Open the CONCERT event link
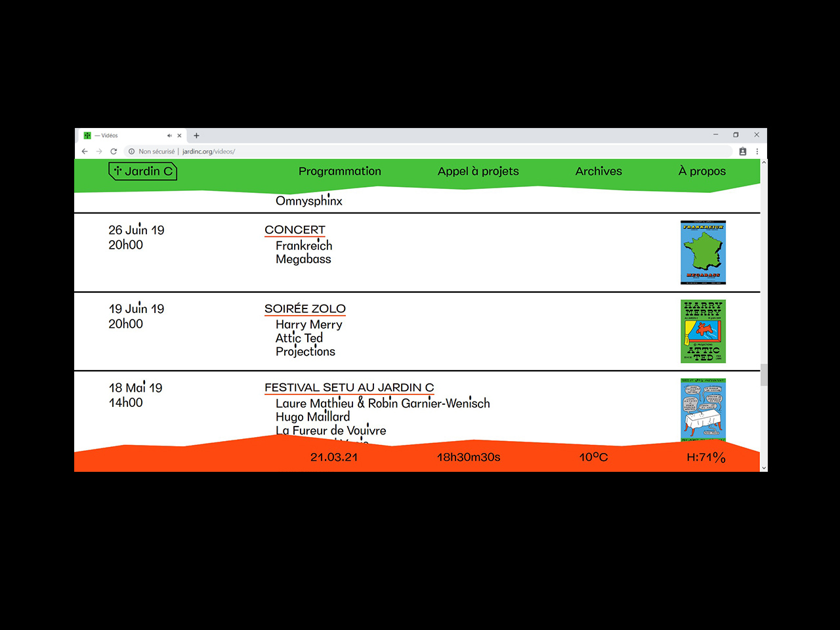This screenshot has width=840, height=630. pos(295,230)
